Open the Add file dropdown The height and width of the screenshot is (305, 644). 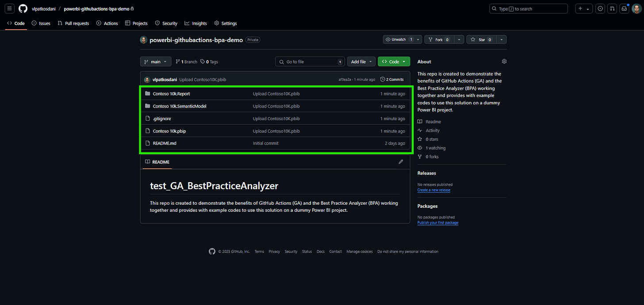click(361, 62)
